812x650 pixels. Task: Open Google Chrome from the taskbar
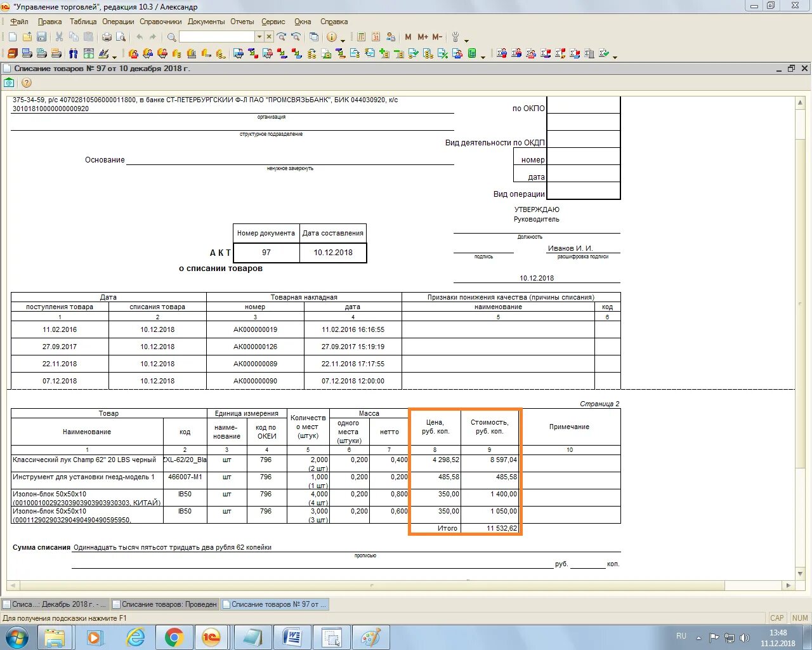tap(174, 637)
